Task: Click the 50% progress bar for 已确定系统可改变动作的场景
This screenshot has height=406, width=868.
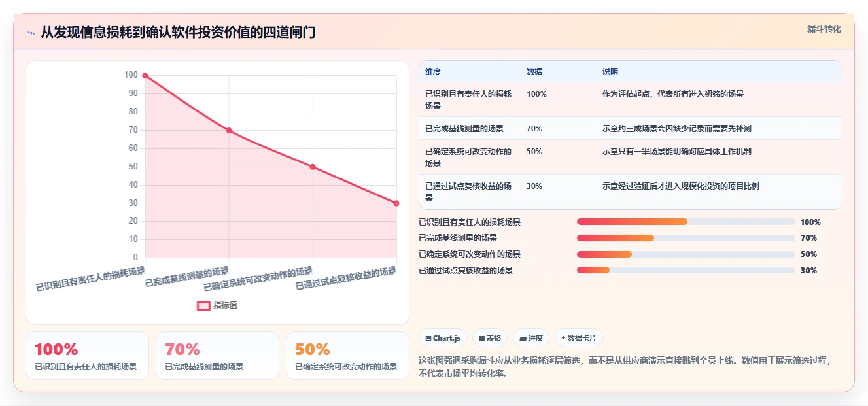Action: (686, 254)
